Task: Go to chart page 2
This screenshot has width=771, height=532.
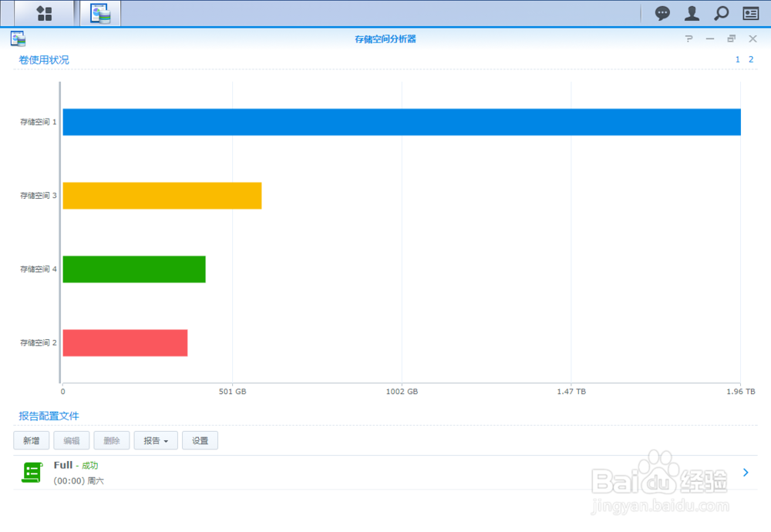Action: 751,59
